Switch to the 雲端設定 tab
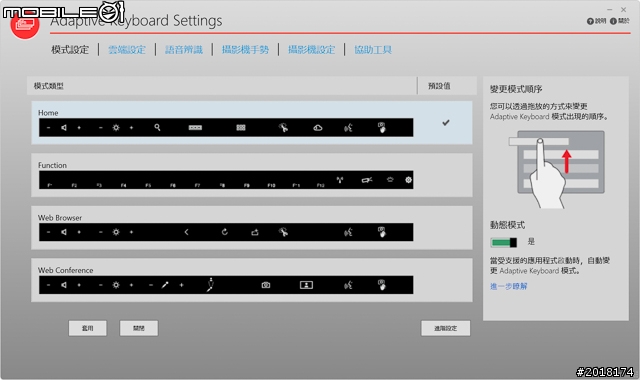Image resolution: width=640 pixels, height=380 pixels. click(x=127, y=50)
